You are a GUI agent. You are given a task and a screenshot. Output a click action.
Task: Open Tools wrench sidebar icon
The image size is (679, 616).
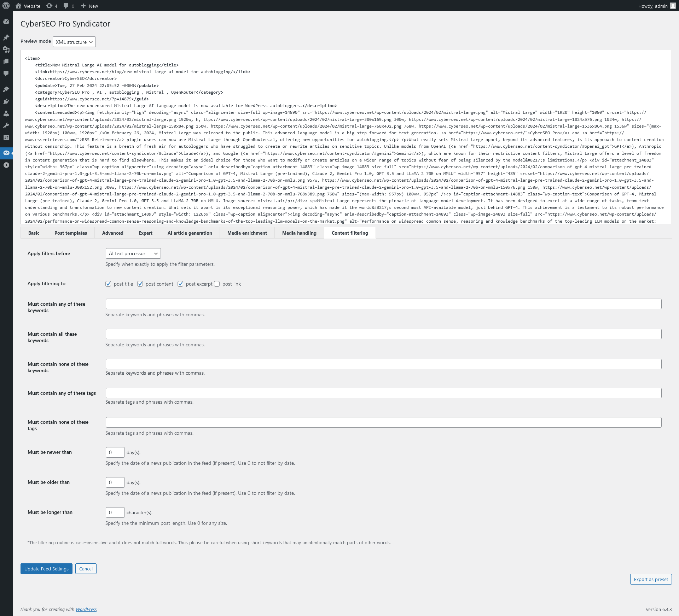6,125
